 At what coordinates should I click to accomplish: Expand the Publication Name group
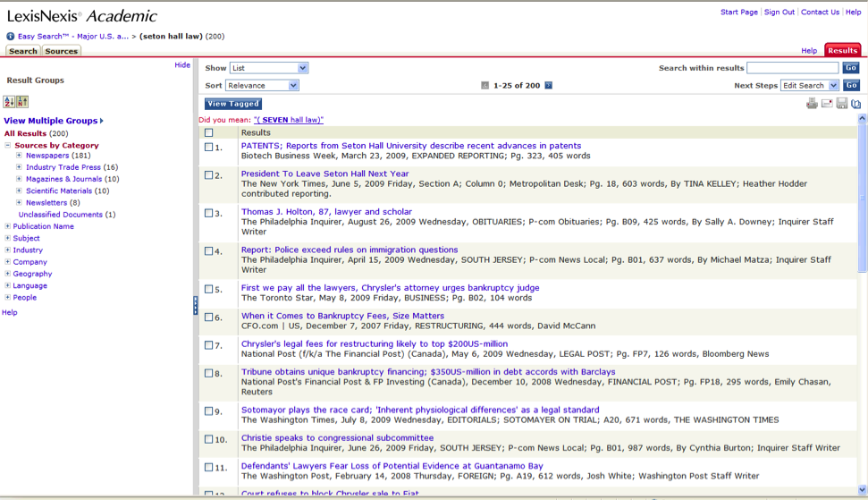tap(8, 226)
